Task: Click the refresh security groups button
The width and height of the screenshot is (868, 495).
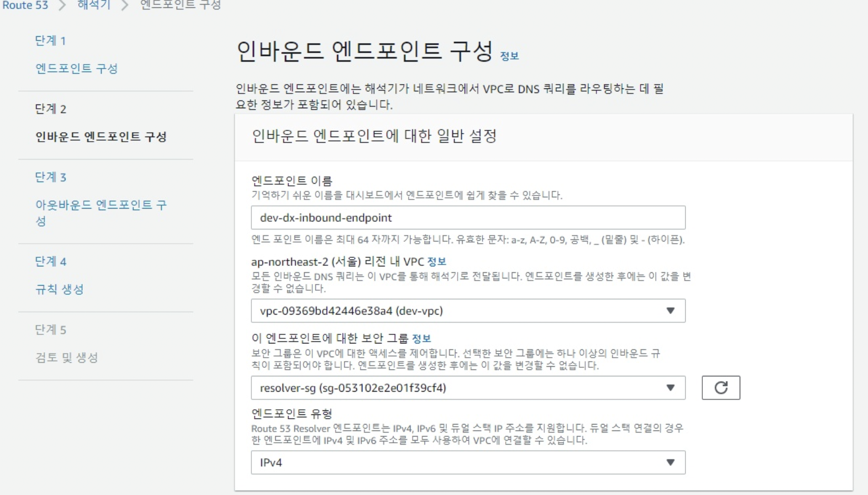Action: [721, 387]
